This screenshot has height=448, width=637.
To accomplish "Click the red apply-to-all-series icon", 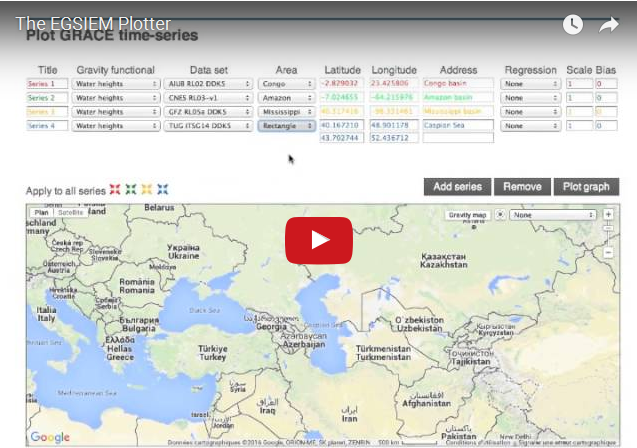I will pos(115,189).
